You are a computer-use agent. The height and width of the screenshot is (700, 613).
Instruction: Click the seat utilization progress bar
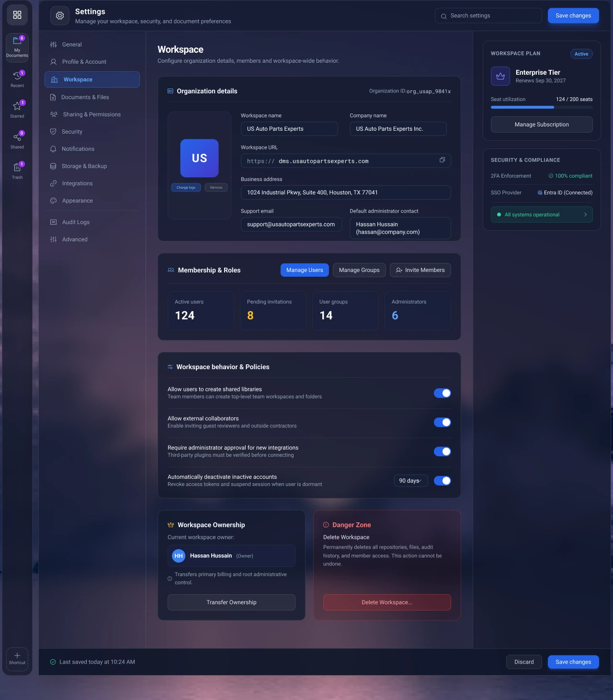542,107
